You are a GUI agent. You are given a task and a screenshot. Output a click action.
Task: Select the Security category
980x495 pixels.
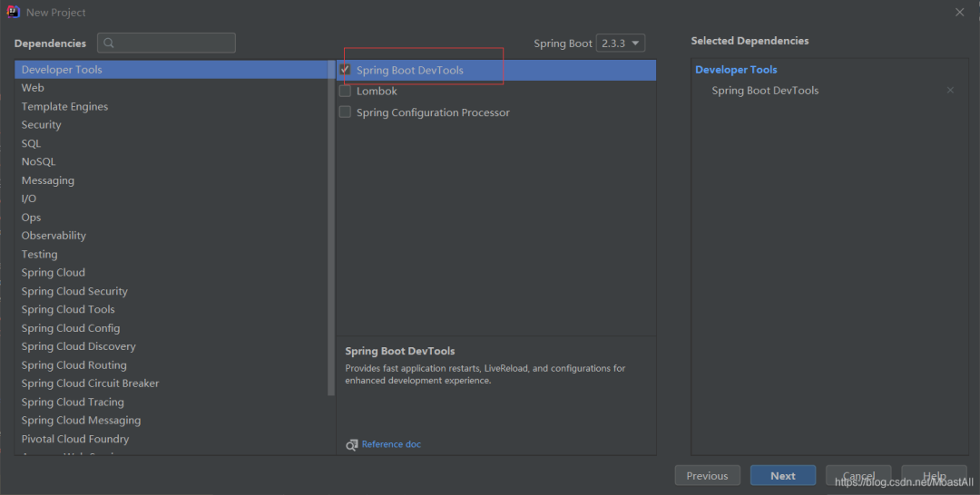(x=41, y=125)
